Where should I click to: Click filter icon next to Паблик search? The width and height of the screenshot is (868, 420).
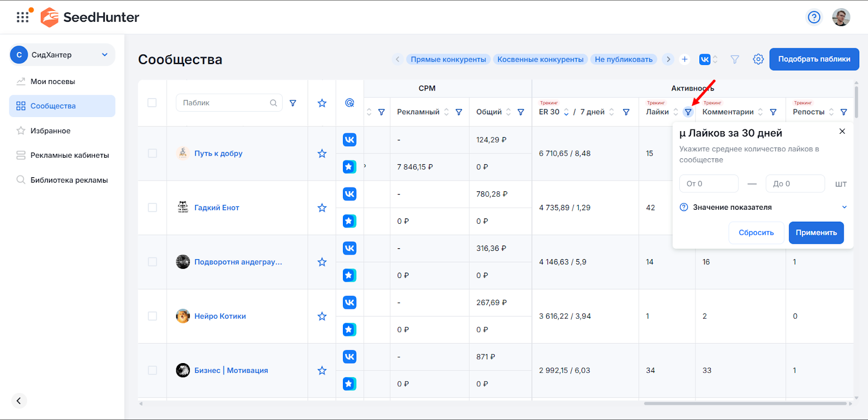click(x=293, y=103)
